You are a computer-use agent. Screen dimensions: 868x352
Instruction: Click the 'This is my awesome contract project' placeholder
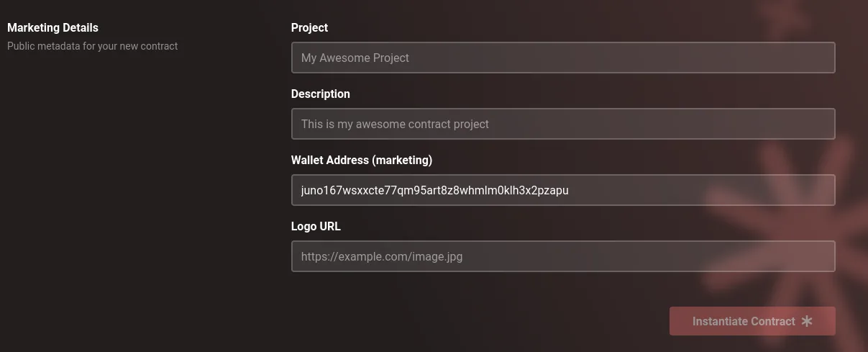[x=395, y=124]
